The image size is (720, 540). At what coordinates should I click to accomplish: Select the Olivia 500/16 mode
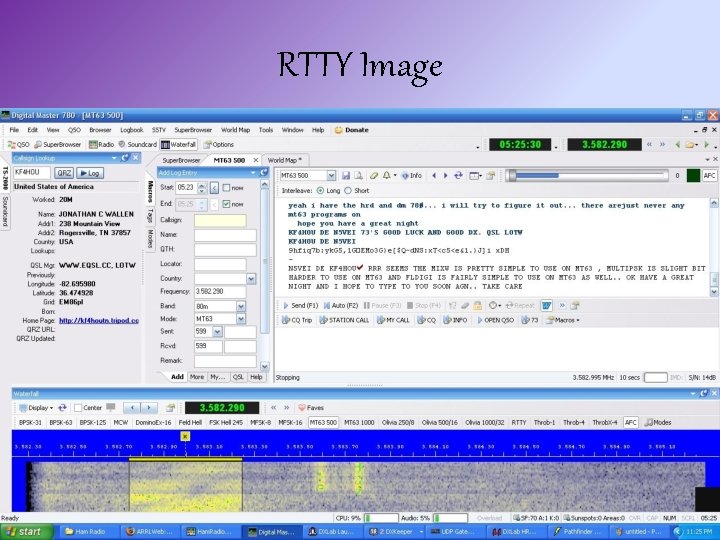click(x=439, y=422)
